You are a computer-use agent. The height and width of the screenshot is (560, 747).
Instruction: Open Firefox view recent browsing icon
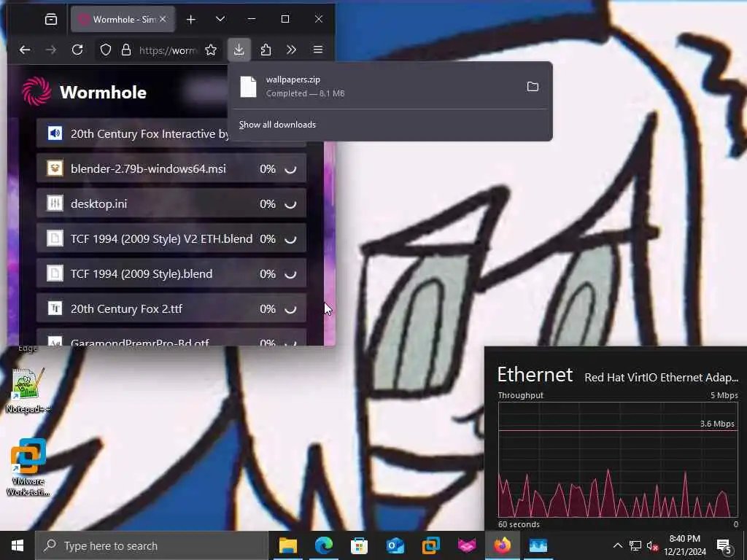50,19
